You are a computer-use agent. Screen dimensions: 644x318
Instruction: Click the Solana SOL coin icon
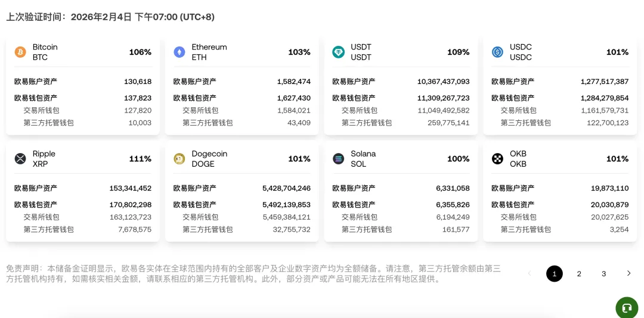coord(338,159)
